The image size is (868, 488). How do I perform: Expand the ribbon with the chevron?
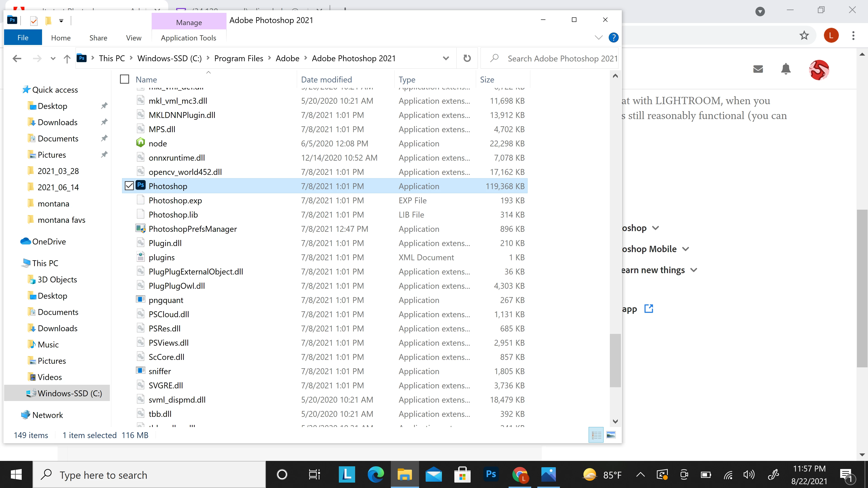pos(599,37)
